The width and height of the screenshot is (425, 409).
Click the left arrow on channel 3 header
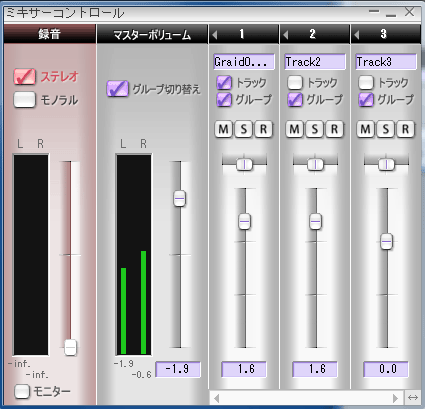357,34
